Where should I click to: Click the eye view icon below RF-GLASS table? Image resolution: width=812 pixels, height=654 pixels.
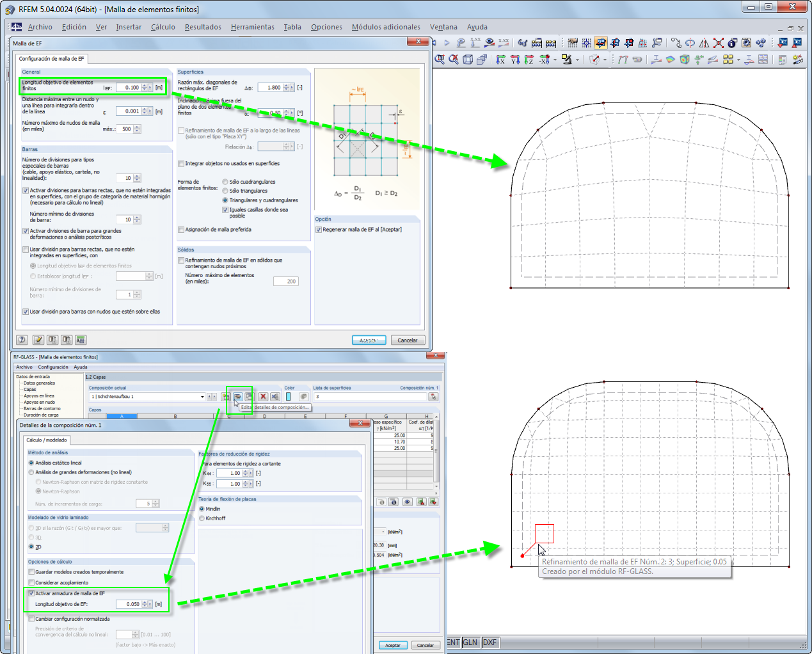407,502
